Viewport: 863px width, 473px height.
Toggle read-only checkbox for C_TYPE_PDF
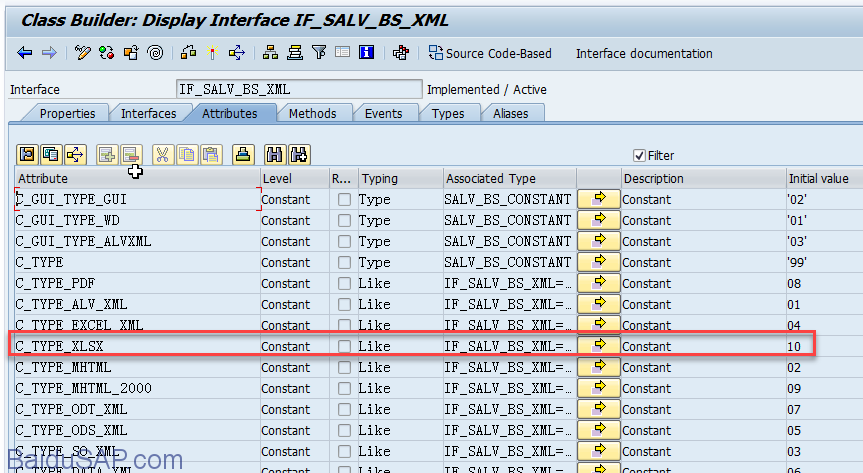pyautogui.click(x=345, y=284)
